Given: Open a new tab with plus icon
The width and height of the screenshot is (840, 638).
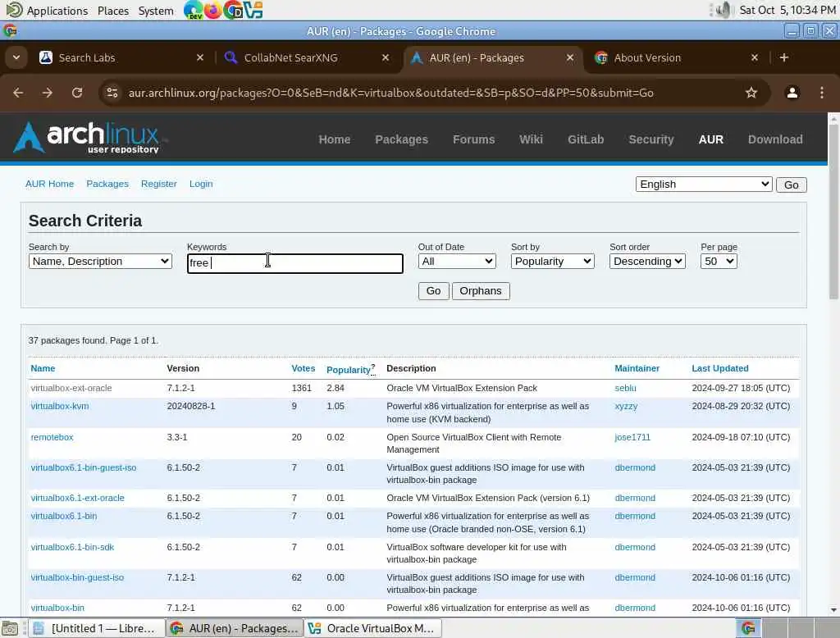Looking at the screenshot, I should [783, 57].
